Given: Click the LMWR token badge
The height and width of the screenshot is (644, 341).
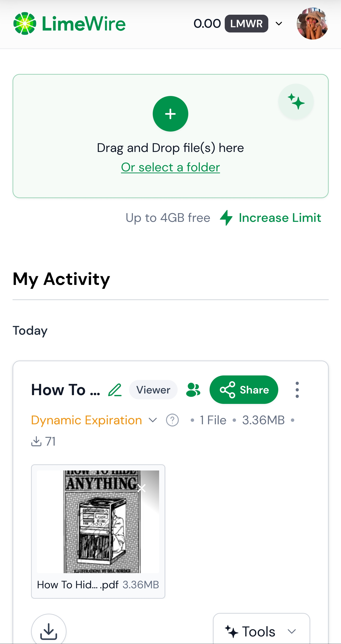Looking at the screenshot, I should pyautogui.click(x=246, y=24).
